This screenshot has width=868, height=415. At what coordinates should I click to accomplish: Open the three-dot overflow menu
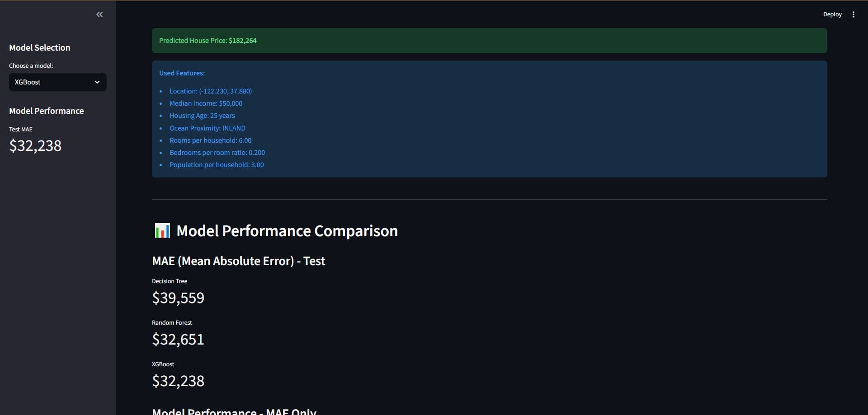click(x=854, y=14)
